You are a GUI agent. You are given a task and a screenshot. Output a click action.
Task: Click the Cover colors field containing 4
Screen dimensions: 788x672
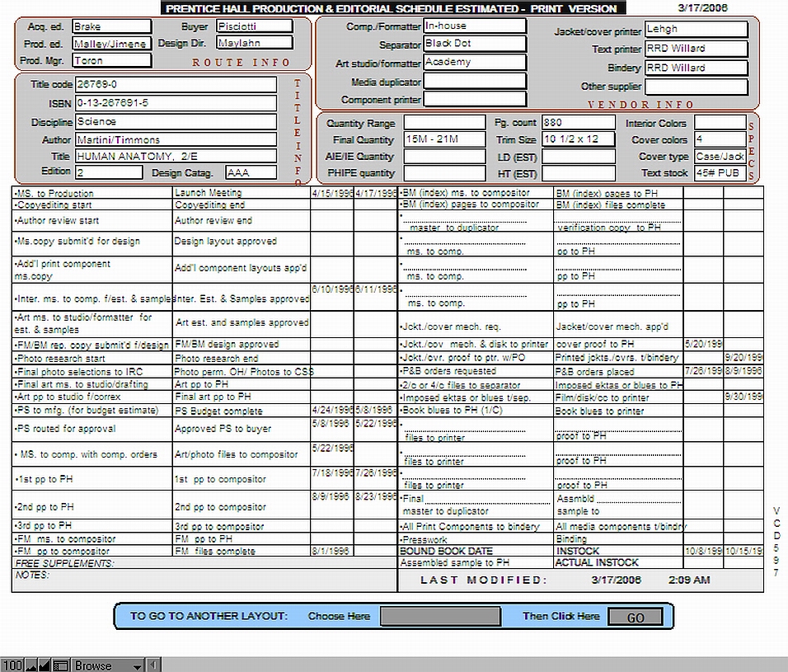coord(720,139)
